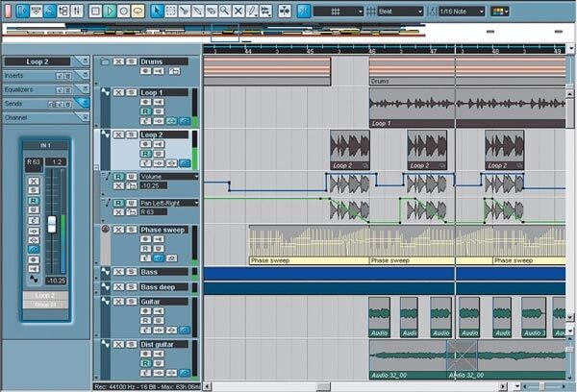577x392 pixels.
Task: Select the Glue tool
Action: point(197,11)
